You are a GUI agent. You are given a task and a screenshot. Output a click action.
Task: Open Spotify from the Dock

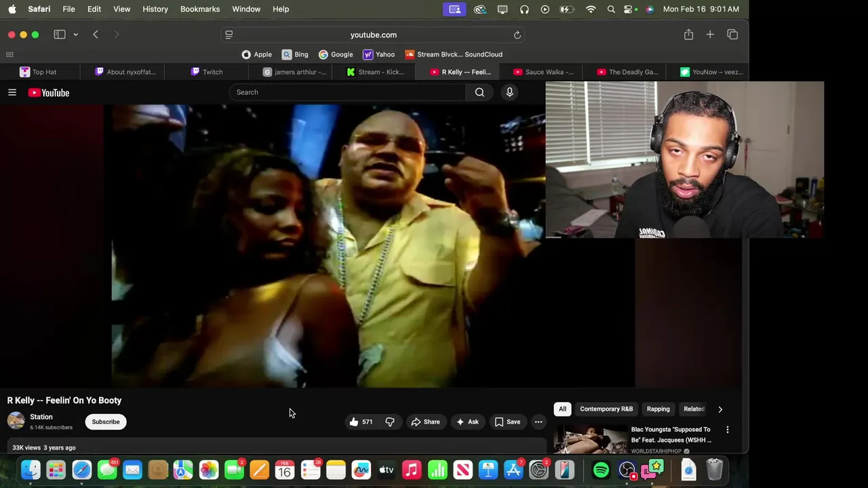point(601,470)
